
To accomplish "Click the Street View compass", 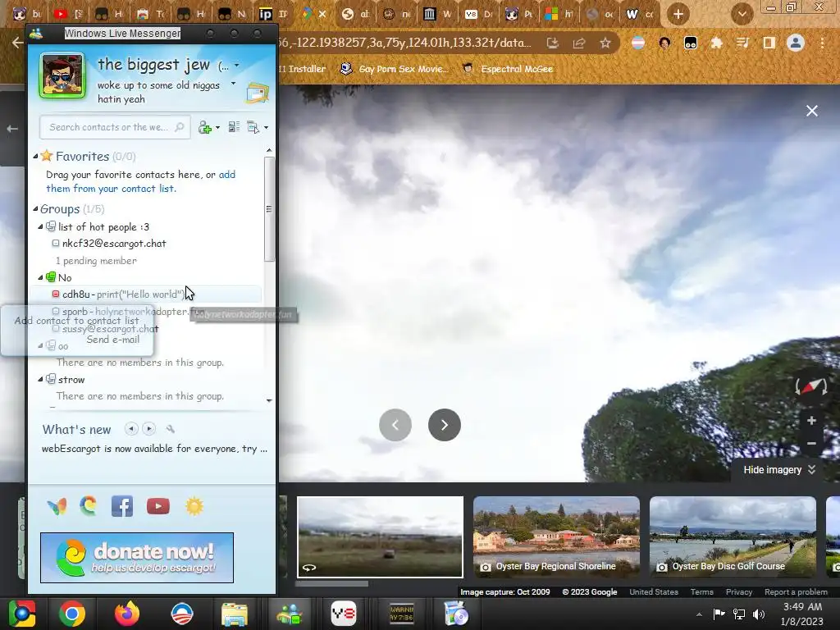I will coord(811,386).
